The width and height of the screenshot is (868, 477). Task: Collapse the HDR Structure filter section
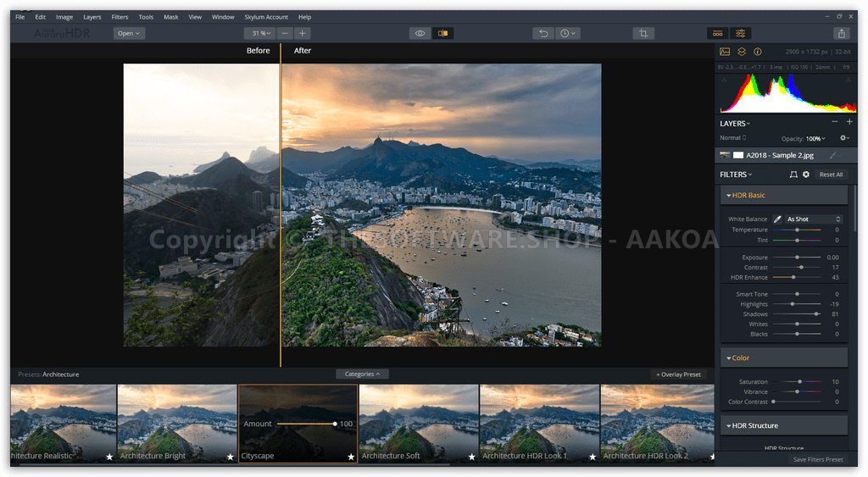tap(784, 425)
